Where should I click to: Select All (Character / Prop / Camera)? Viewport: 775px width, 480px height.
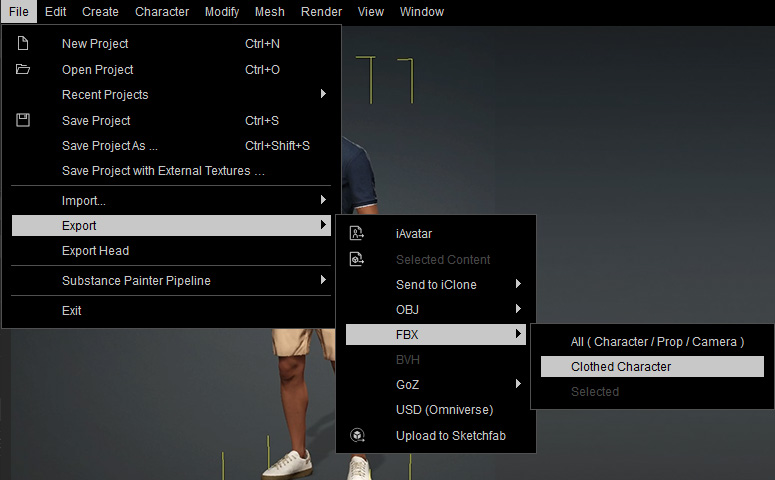[657, 342]
